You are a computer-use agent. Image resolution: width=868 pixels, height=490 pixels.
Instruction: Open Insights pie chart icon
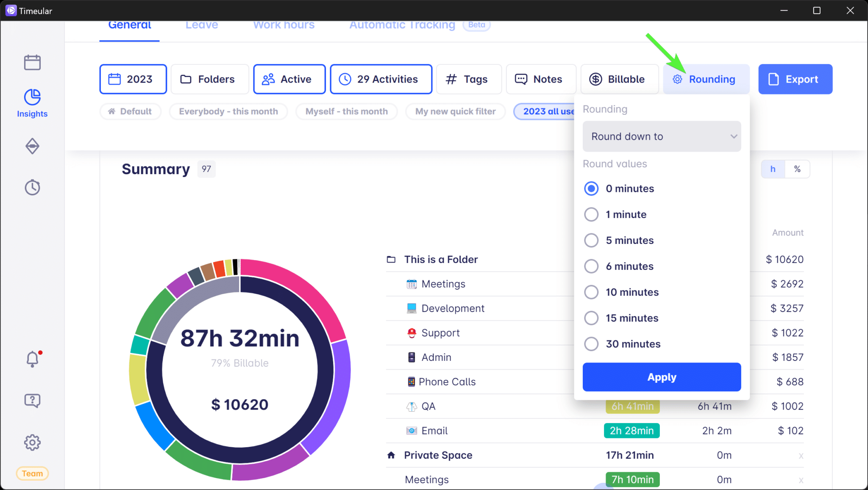point(32,97)
